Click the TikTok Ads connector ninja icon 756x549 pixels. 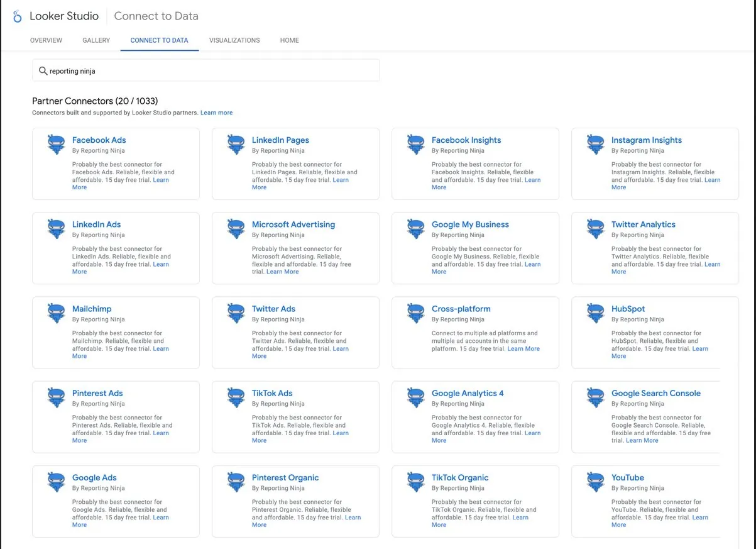point(236,397)
